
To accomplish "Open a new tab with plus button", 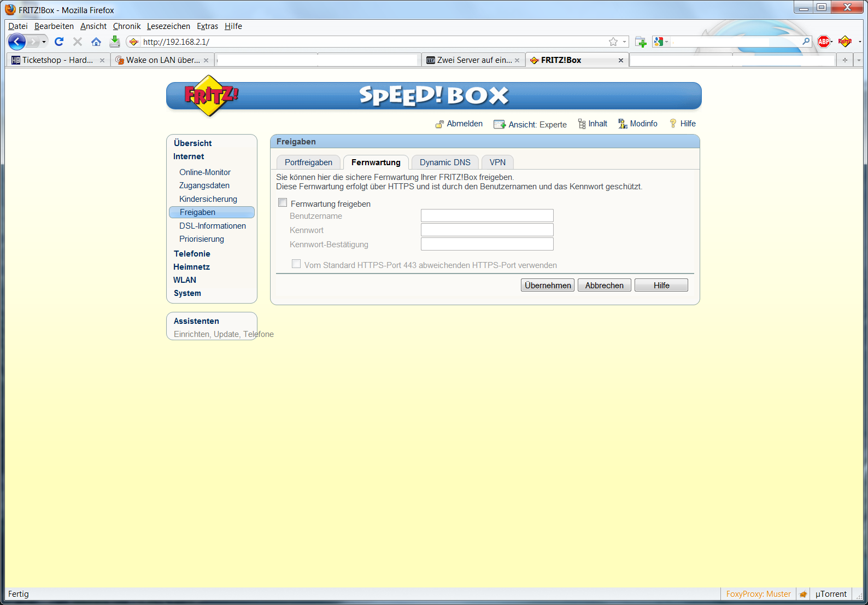I will 845,60.
